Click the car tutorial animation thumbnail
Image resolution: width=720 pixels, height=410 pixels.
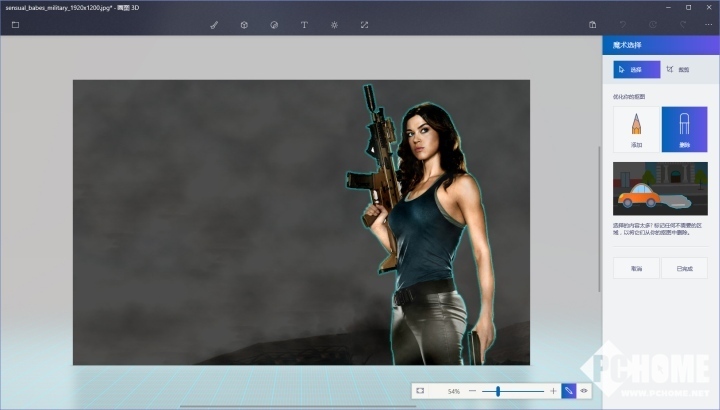tap(660, 188)
